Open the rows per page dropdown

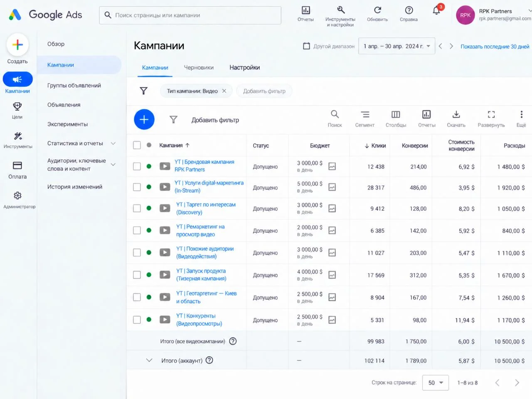click(x=436, y=382)
